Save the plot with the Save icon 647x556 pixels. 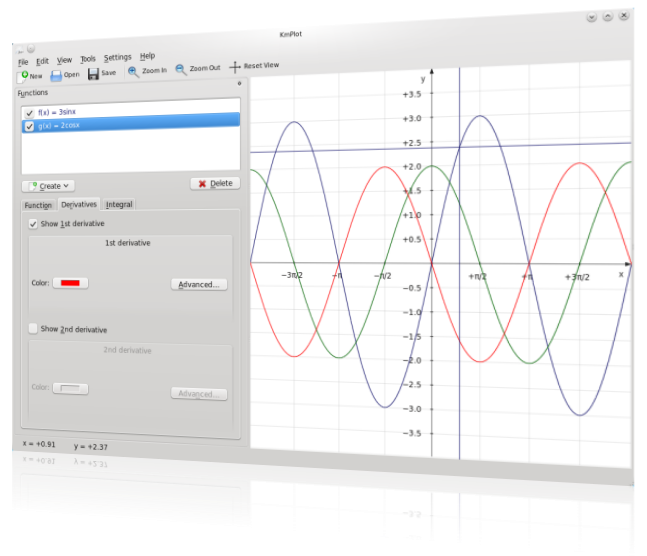[x=93, y=73]
